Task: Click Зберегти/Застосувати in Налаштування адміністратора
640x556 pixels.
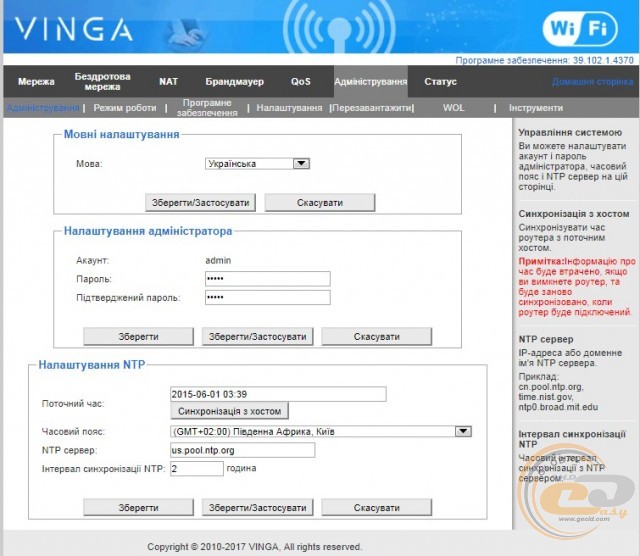Action: pos(258,337)
